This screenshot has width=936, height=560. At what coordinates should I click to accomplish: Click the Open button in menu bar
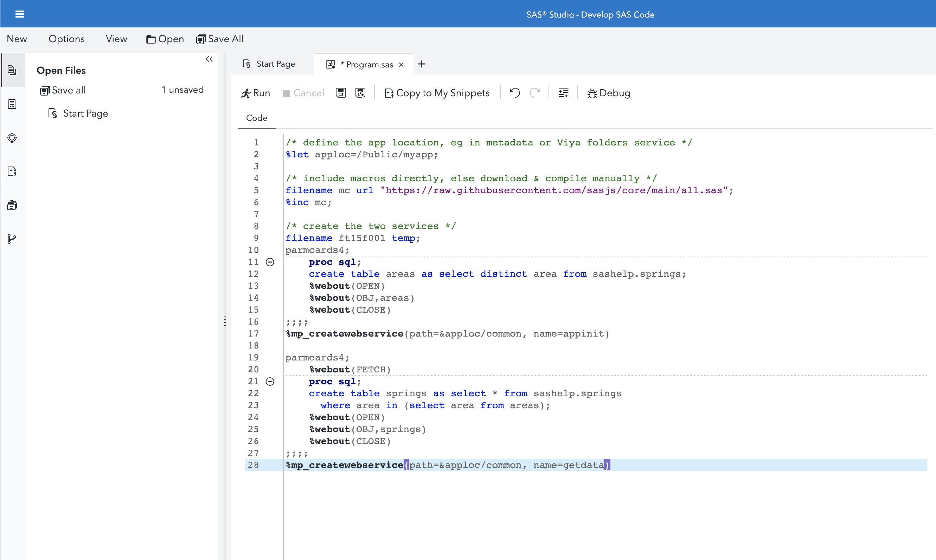(x=165, y=39)
